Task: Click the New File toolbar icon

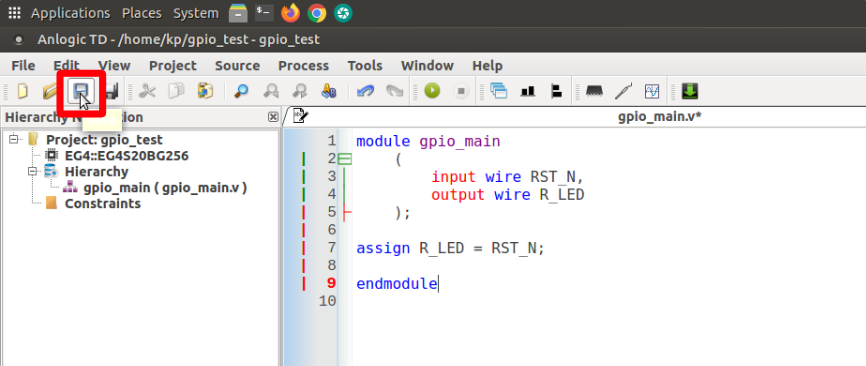Action: pos(23,91)
